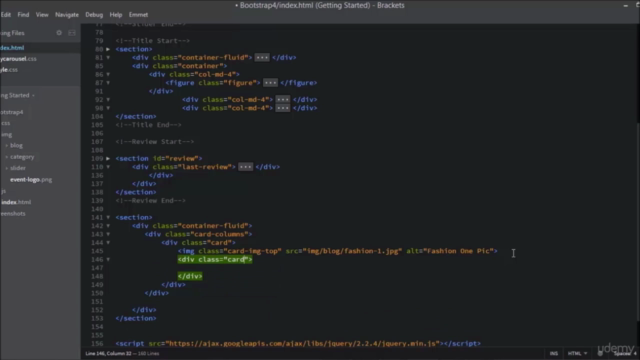Viewport: 640px width, 360px height.
Task: Select the css folder in file tree
Action: pos(5,123)
